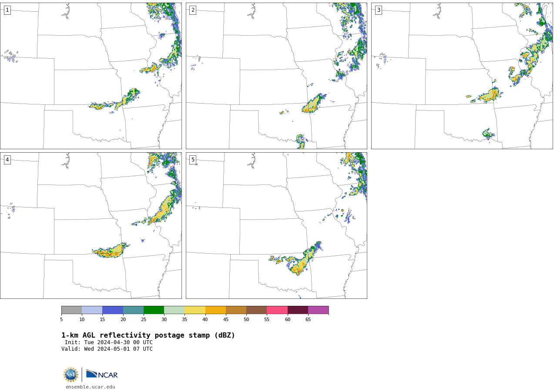This screenshot has height=392, width=557.
Task: Click the colorbar tick label 35
Action: point(185,319)
